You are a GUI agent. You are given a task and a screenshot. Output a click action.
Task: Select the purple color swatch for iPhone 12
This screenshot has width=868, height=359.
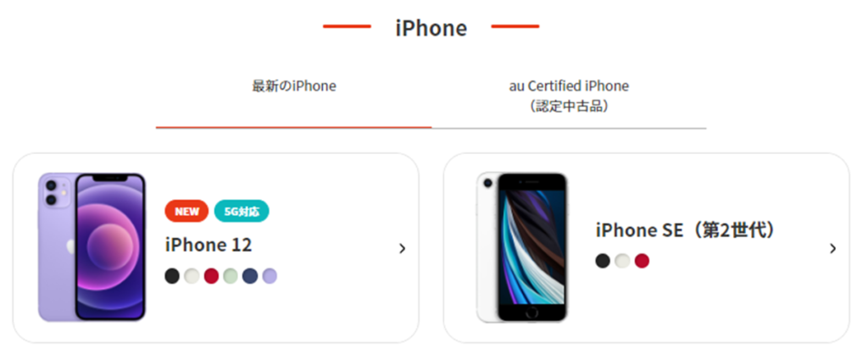pyautogui.click(x=270, y=276)
